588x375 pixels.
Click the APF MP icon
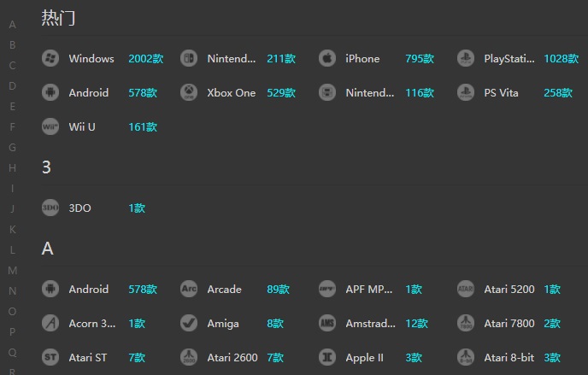click(x=327, y=290)
